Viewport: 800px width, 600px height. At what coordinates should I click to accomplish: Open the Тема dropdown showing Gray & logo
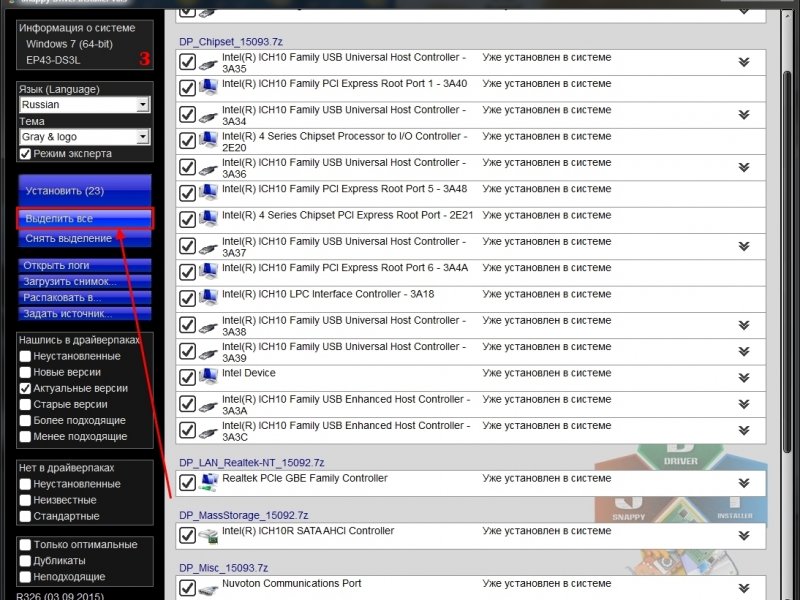pos(85,137)
